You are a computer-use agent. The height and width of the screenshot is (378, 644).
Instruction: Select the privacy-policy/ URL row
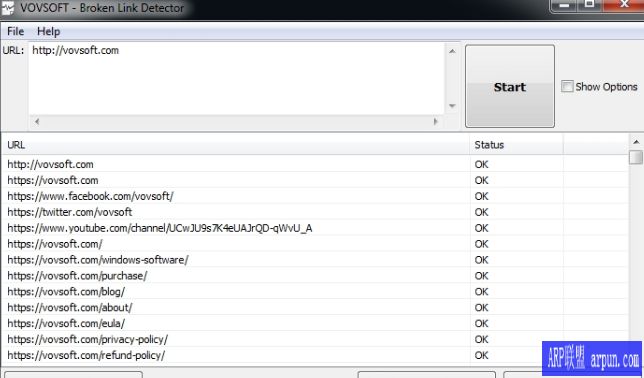(315, 339)
